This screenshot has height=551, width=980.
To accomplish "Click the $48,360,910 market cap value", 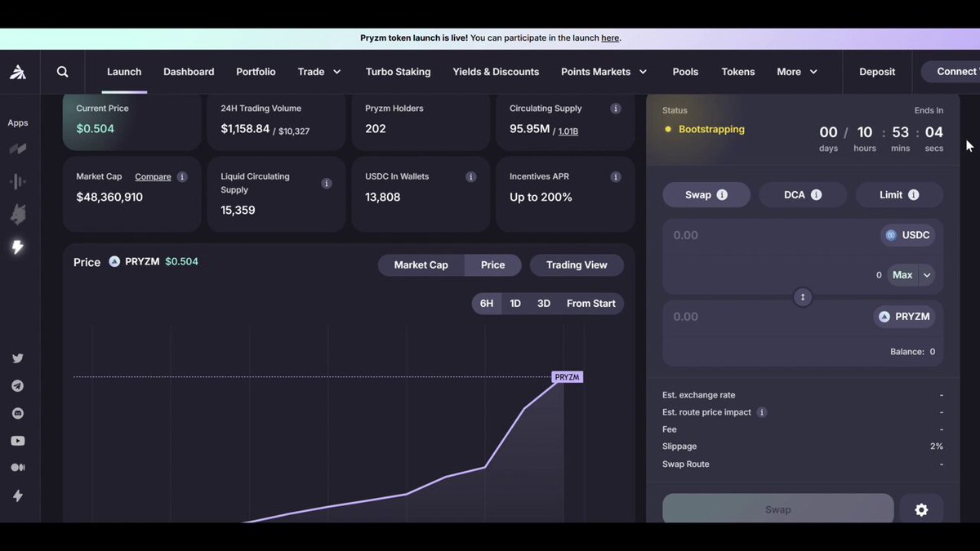I will coord(109,198).
